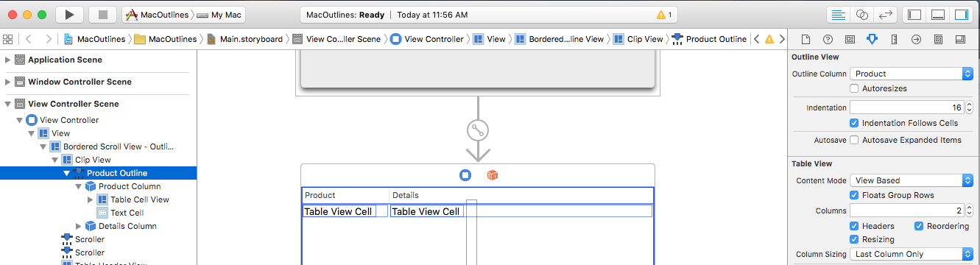Stop the running app via Stop button
Image resolution: width=980 pixels, height=265 pixels.
[x=102, y=15]
